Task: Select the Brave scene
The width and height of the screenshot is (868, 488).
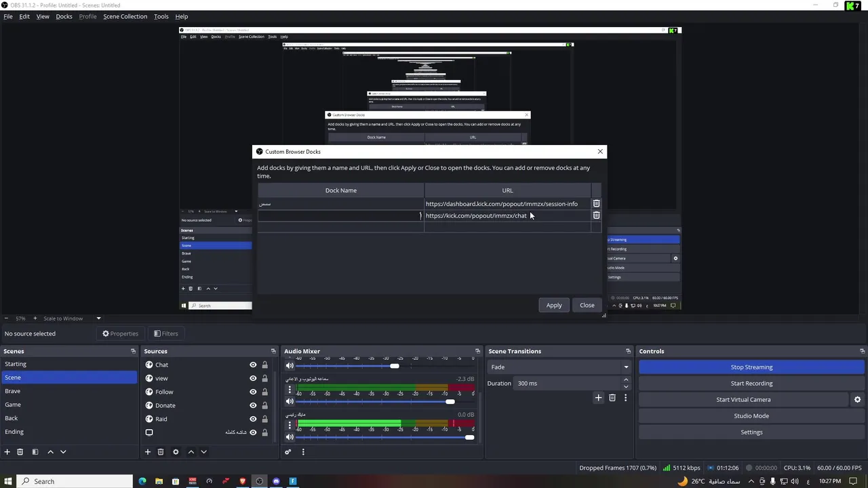Action: tap(68, 391)
